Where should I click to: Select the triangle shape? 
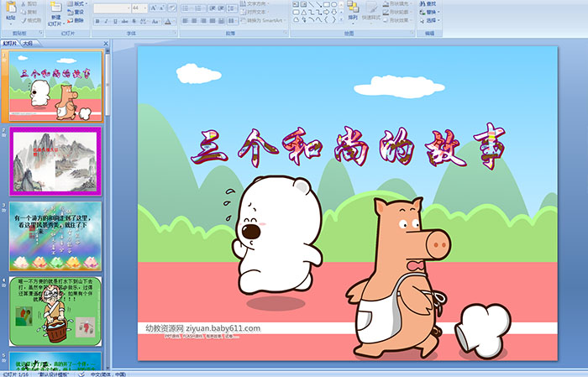click(304, 13)
